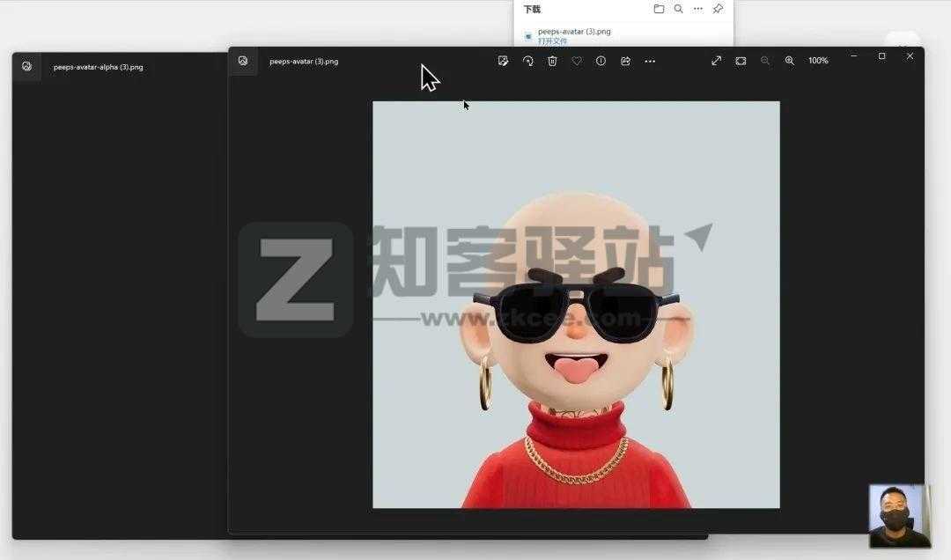Image resolution: width=951 pixels, height=560 pixels.
Task: Click the fit-to-window icon
Action: (741, 61)
